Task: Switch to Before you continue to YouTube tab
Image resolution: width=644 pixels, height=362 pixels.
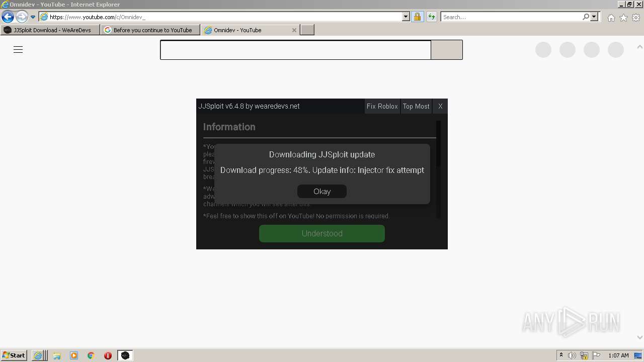Action: click(150, 30)
